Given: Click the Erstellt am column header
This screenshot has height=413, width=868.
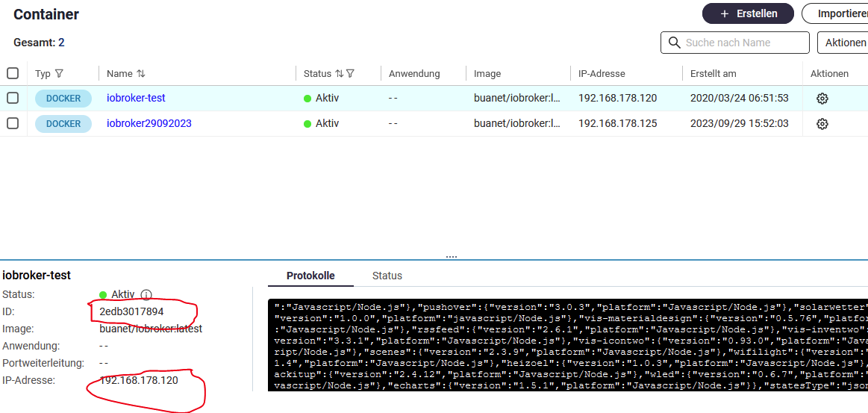Looking at the screenshot, I should (x=713, y=74).
